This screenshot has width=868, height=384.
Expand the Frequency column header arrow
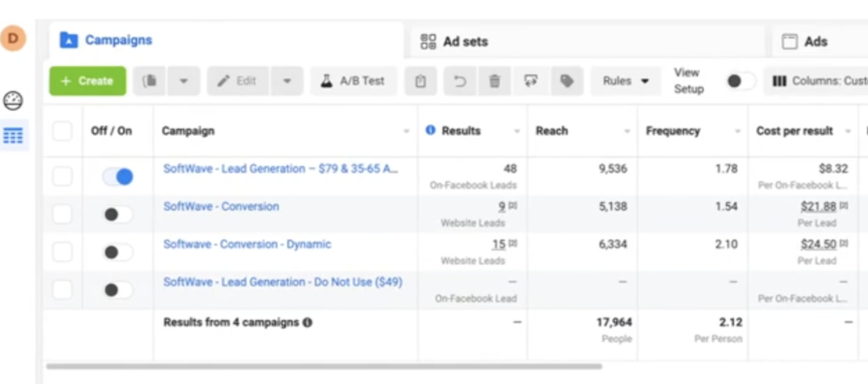point(737,131)
